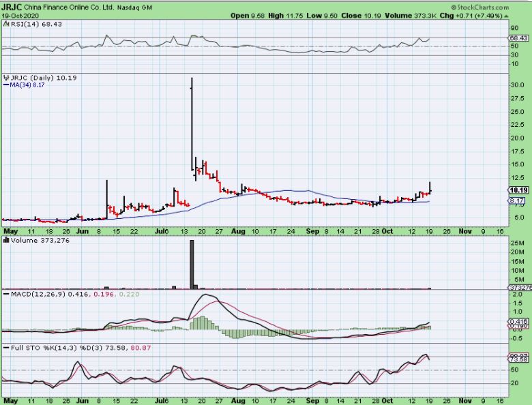Click the 90 level on the RSI axis
Screen dimensions: 532x405
514,28
